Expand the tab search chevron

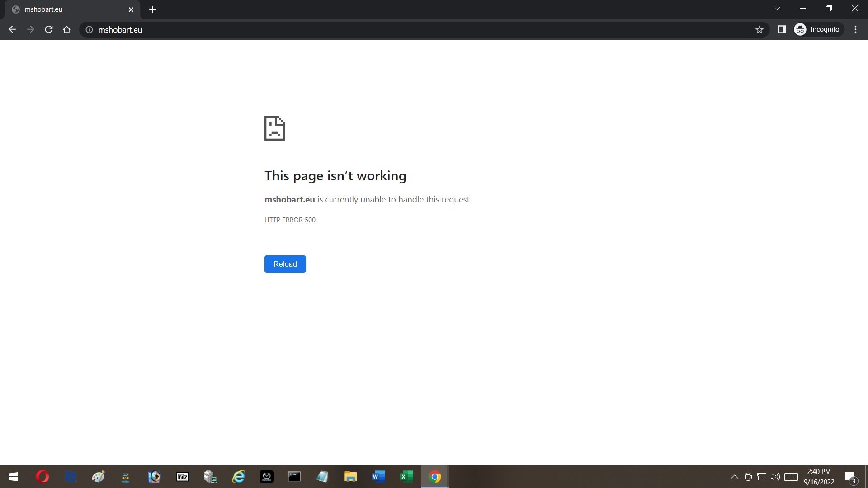click(777, 9)
